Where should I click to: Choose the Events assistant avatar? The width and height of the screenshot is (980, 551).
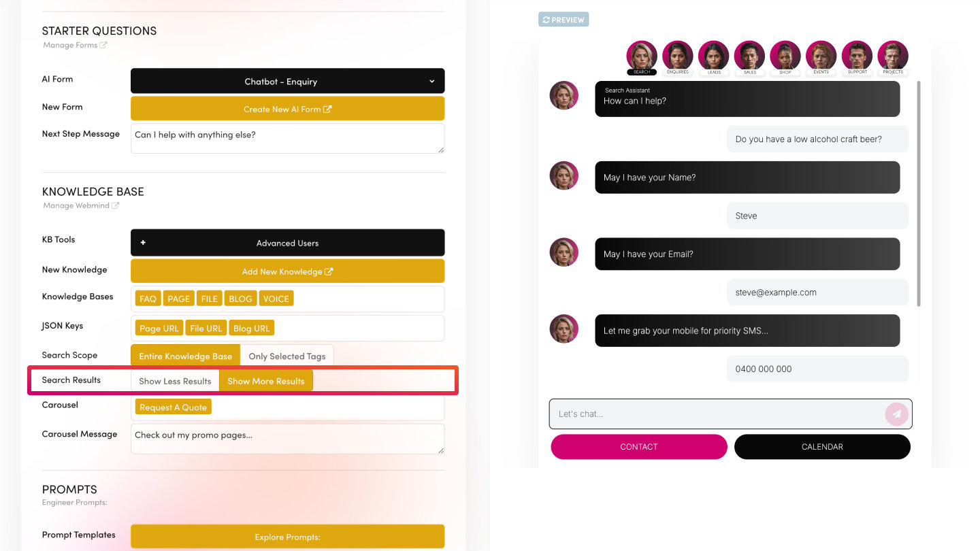click(821, 56)
